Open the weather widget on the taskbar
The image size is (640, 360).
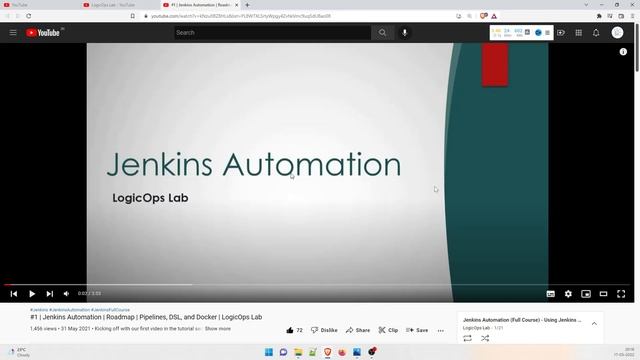pos(20,352)
